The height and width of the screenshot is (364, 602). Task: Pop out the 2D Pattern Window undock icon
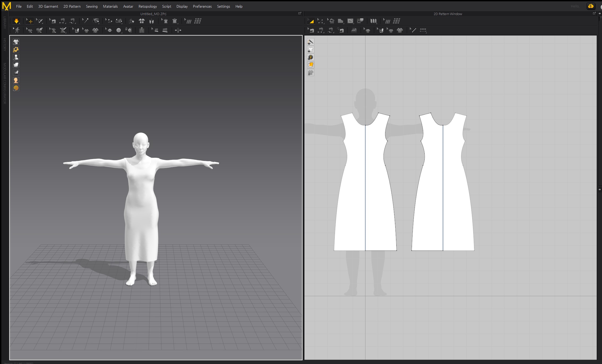[x=594, y=14]
